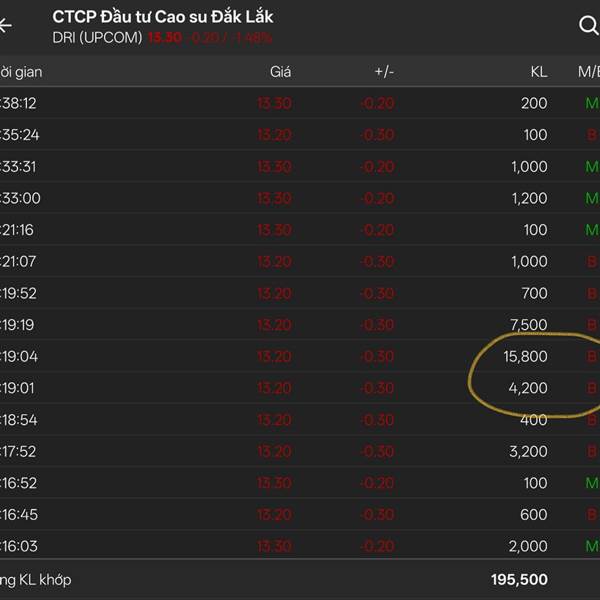This screenshot has width=600, height=600.
Task: Open search with the magnifier icon
Action: pyautogui.click(x=587, y=26)
